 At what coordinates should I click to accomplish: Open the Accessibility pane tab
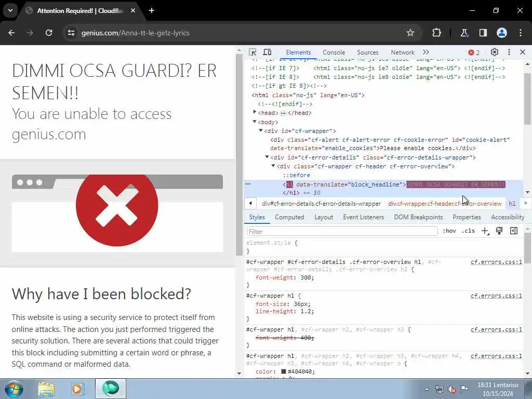click(508, 217)
